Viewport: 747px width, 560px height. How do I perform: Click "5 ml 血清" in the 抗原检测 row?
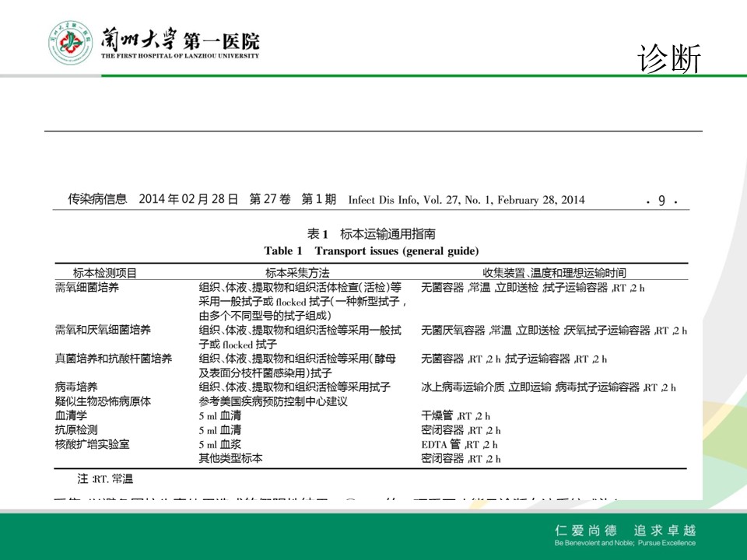[220, 430]
